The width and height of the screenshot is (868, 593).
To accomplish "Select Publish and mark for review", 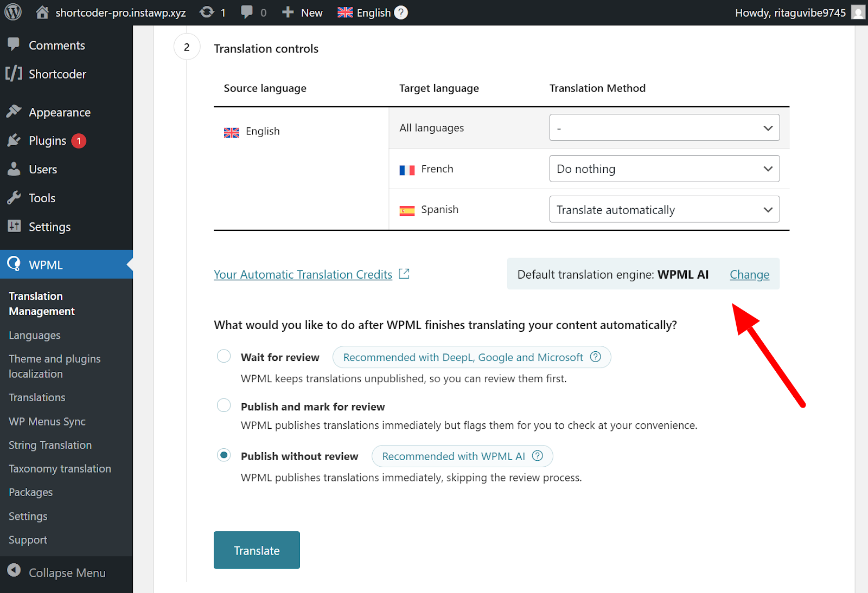I will click(224, 405).
